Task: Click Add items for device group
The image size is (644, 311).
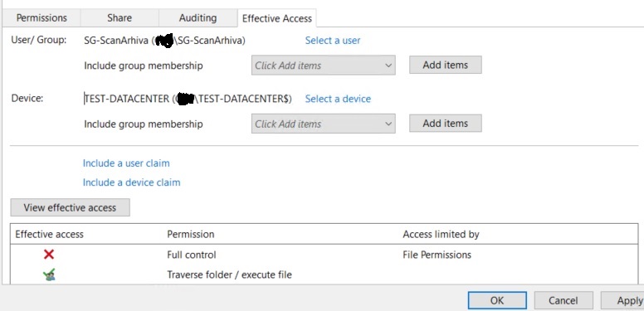Action: point(445,124)
